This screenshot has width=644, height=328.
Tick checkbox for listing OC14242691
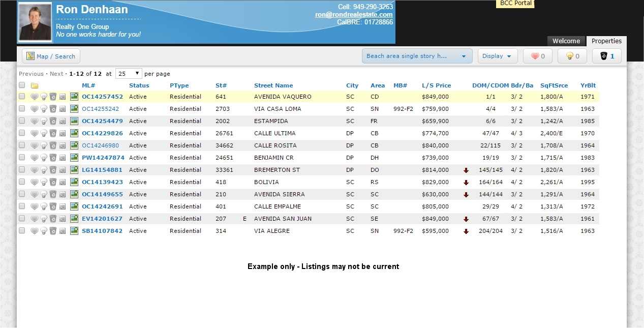tap(22, 206)
